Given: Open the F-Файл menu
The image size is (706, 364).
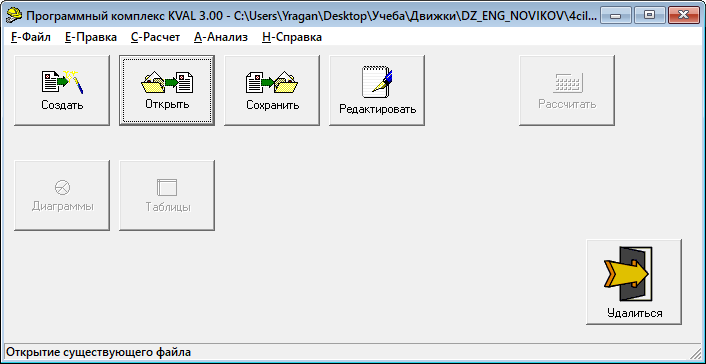Looking at the screenshot, I should [x=31, y=37].
